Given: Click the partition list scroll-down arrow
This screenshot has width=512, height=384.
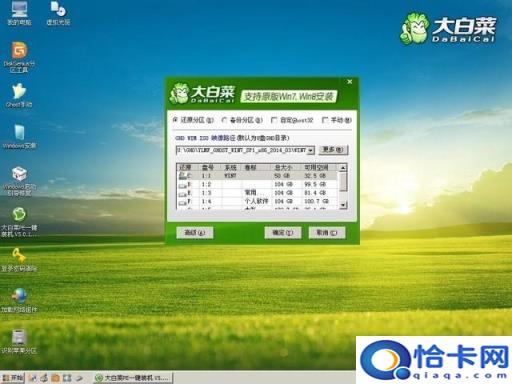Looking at the screenshot, I should click(x=343, y=205).
